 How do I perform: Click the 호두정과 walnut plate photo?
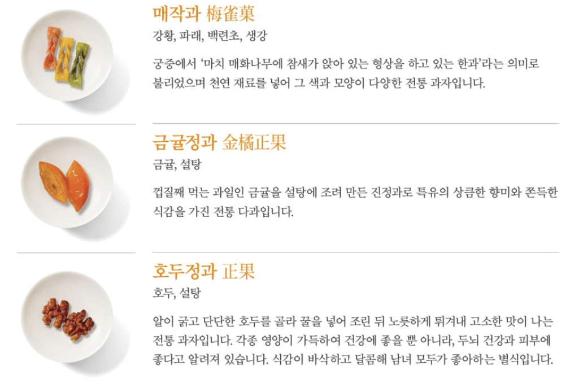click(x=67, y=317)
